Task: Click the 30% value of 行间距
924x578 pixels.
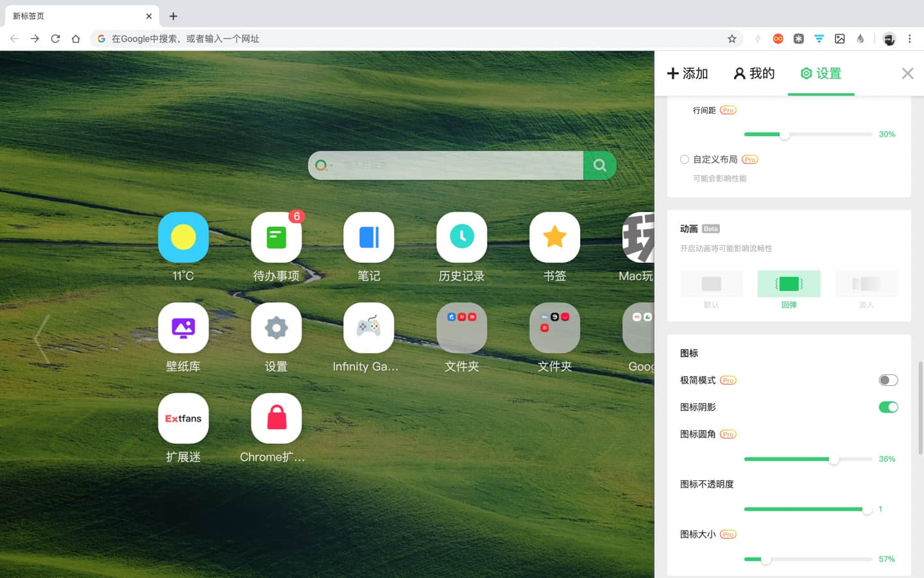Action: 887,134
